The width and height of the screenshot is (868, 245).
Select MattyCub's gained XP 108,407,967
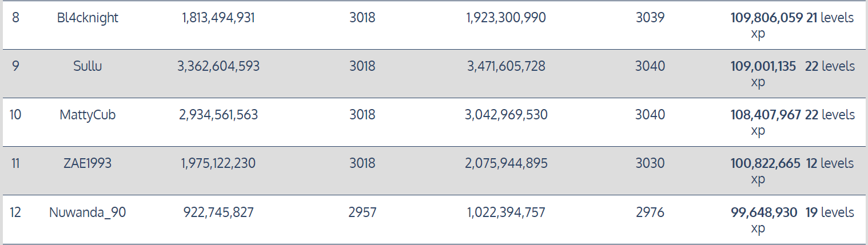pos(766,115)
